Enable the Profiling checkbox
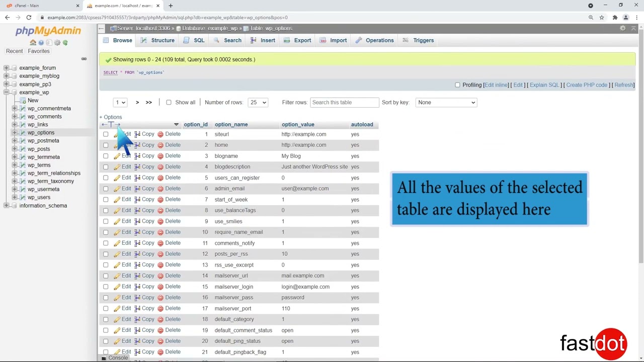Image resolution: width=644 pixels, height=362 pixels. 457,85
